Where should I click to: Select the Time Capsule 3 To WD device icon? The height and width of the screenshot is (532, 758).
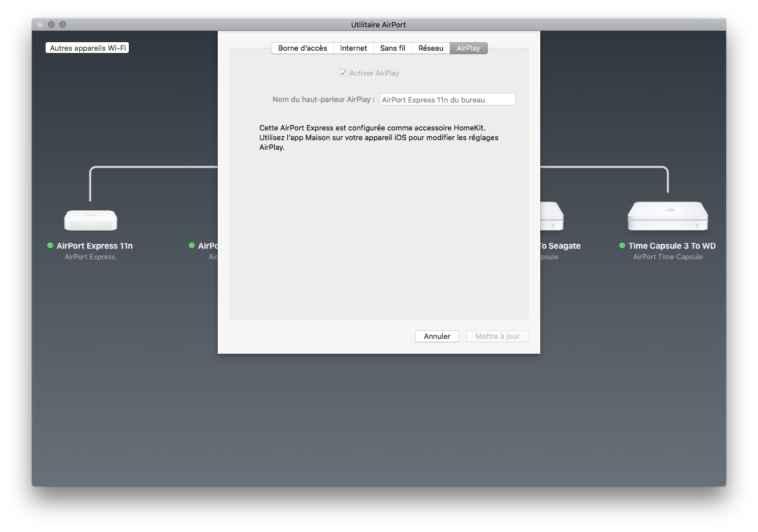(668, 216)
